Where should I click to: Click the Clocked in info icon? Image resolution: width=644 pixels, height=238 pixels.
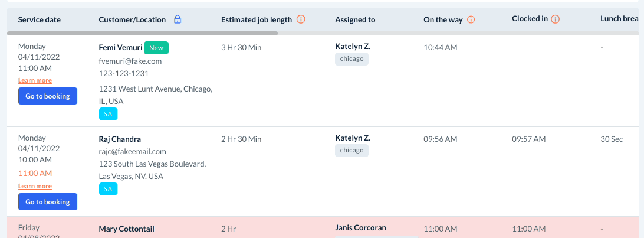(555, 19)
